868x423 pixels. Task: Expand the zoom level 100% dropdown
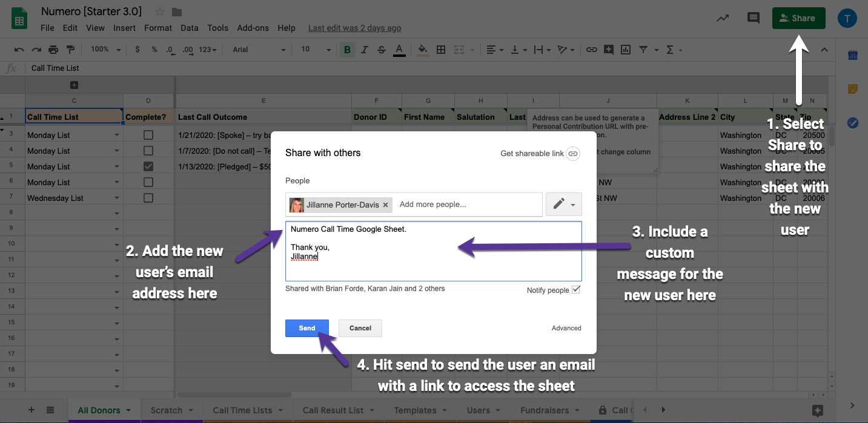click(x=105, y=50)
